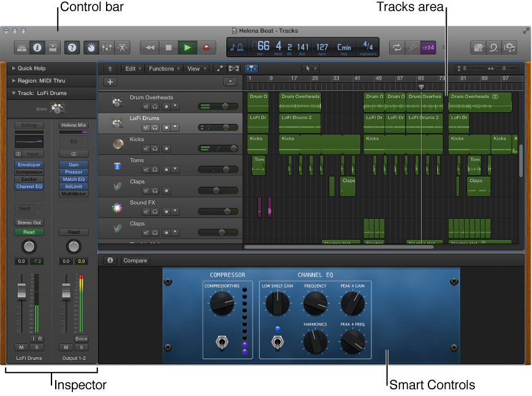532x396 pixels.
Task: Open the Library panel icon
Action: click(21, 48)
